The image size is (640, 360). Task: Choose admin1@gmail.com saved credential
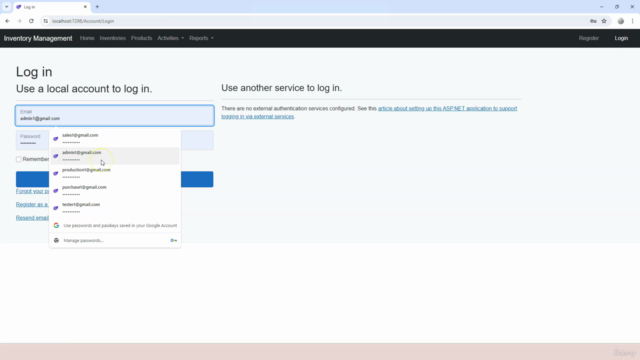tap(115, 156)
